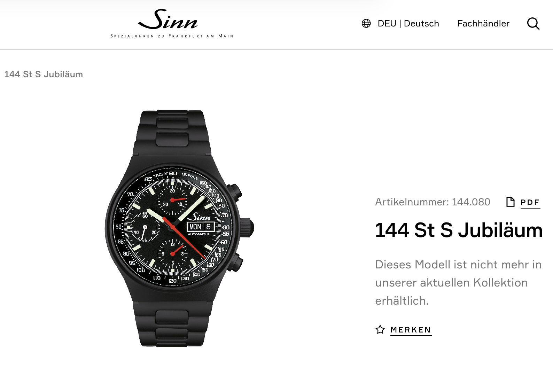Click the Artikelnummer 144.080 text
Screen dimensions: 553x392
(x=433, y=202)
